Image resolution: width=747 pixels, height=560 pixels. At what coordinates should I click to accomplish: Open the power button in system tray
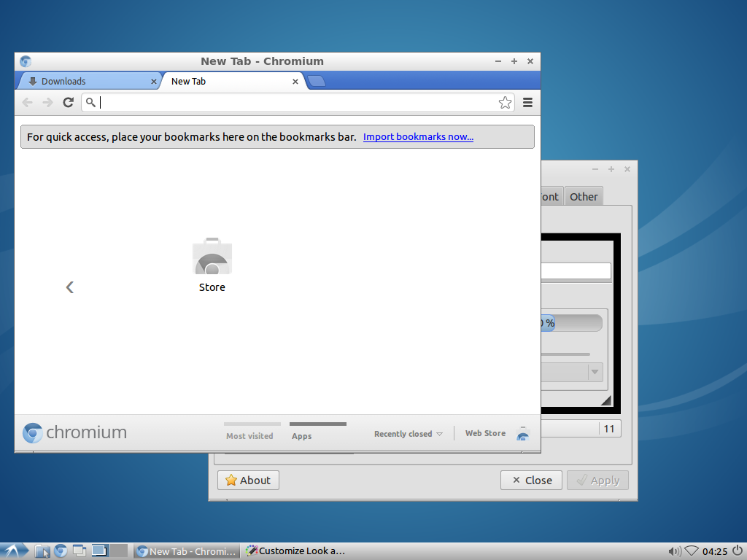738,551
